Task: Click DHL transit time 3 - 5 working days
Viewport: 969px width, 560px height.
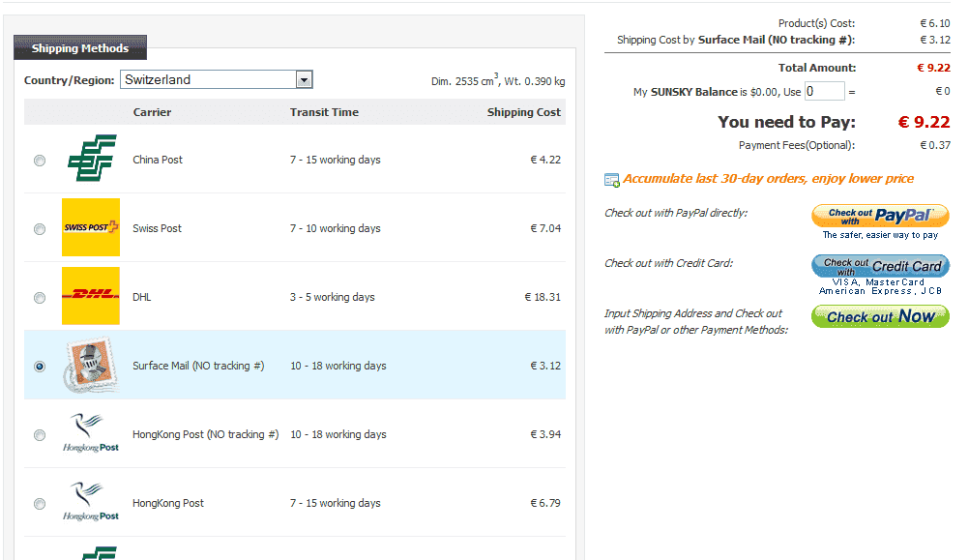Action: 333,297
